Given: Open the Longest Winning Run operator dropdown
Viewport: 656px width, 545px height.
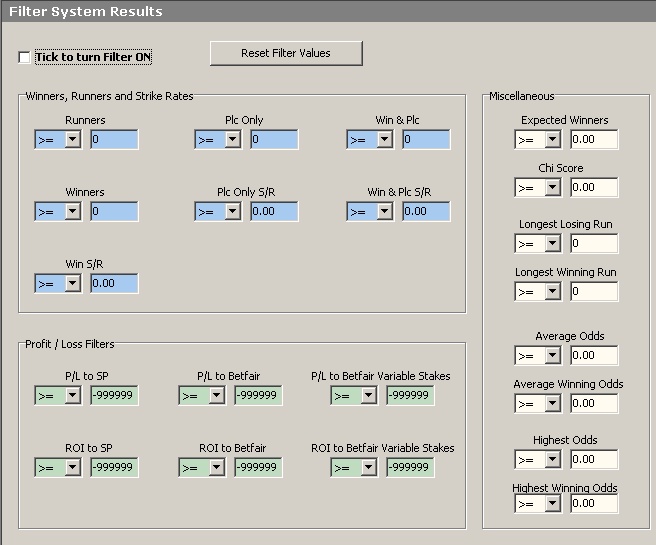Looking at the screenshot, I should click(538, 292).
